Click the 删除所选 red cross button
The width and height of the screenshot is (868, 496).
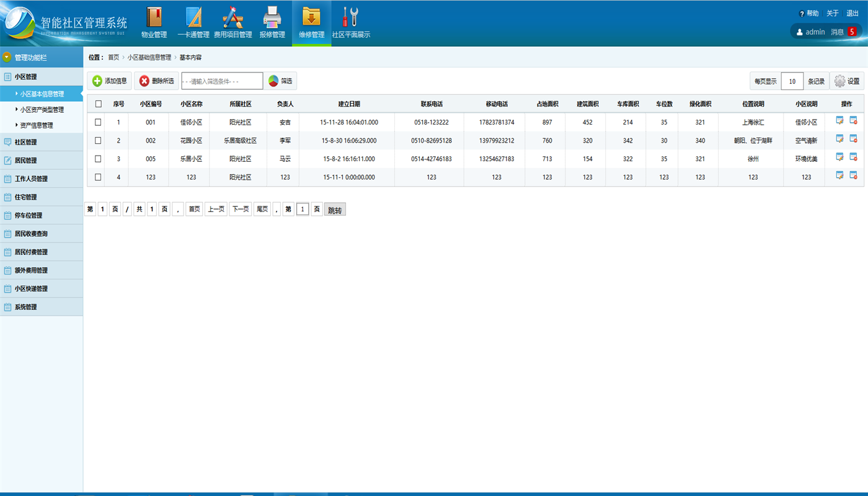157,81
